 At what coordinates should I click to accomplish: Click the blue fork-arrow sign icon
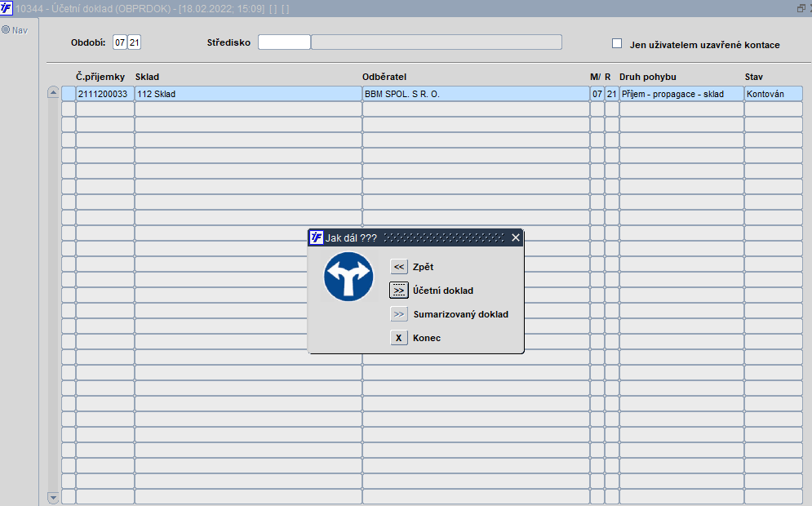tap(348, 277)
